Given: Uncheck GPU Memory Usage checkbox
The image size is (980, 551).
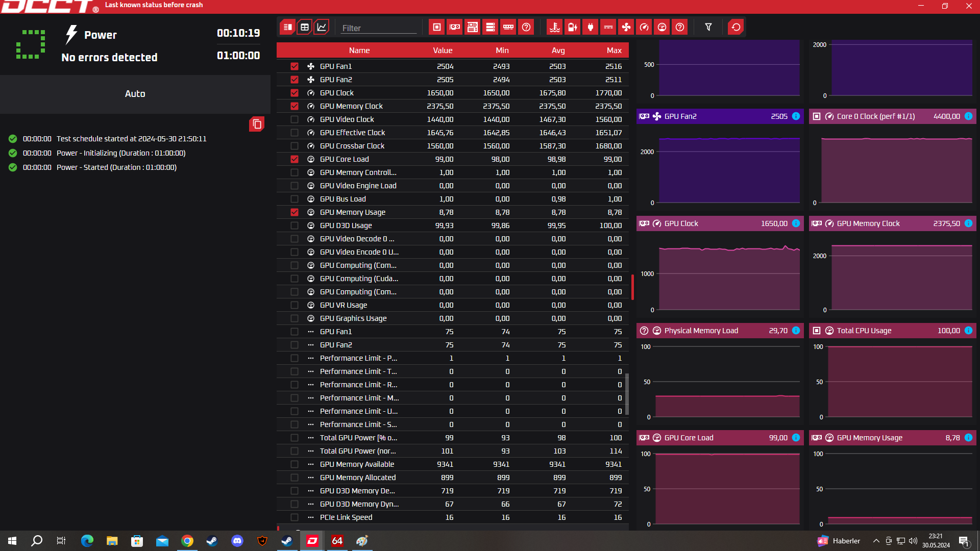Looking at the screenshot, I should (295, 212).
